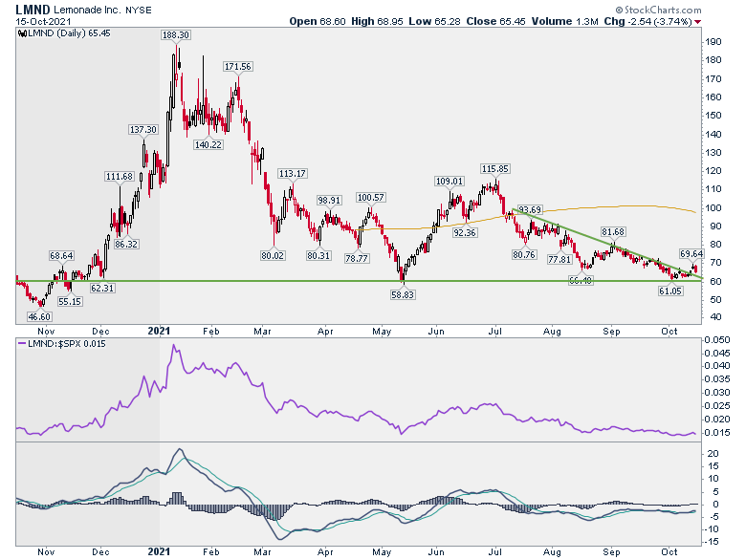Screen dimensions: 746x560
Task: Click the Open 68.60 value
Action: 318,21
